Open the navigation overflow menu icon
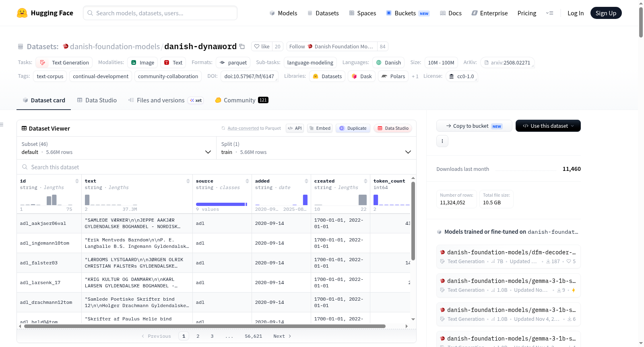 549,13
